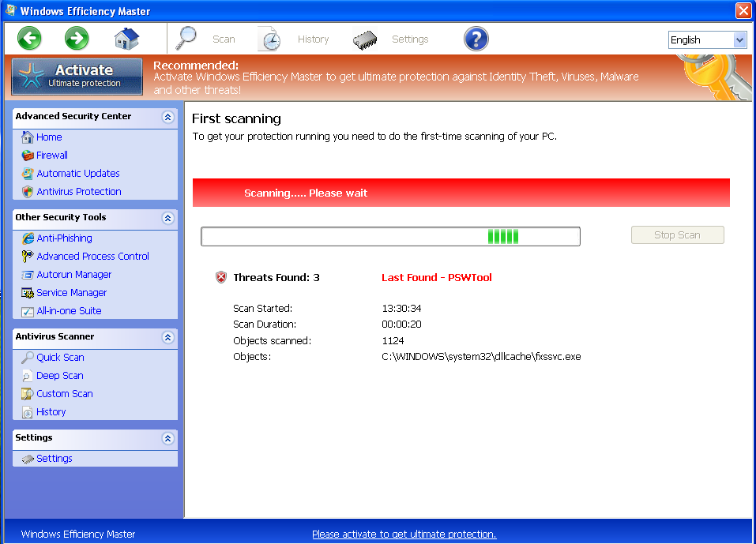Select the Scan toolbar label
Viewport: 756px width, 544px height.
[x=224, y=39]
